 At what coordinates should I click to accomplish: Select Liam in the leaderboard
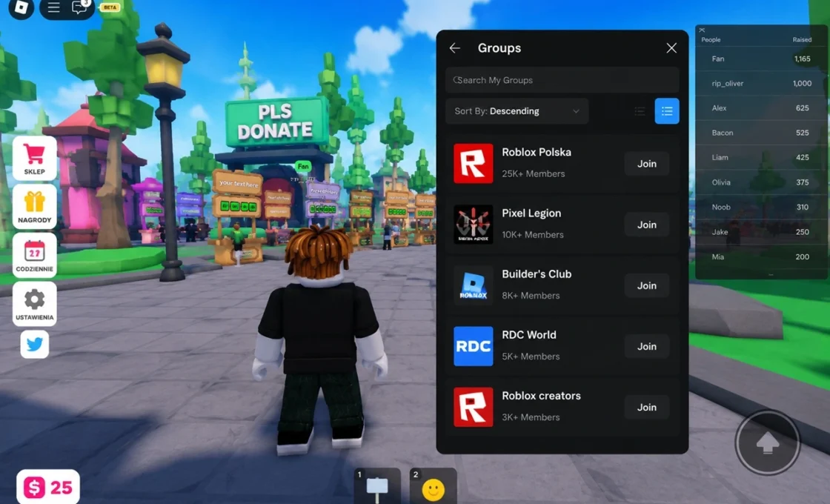760,158
